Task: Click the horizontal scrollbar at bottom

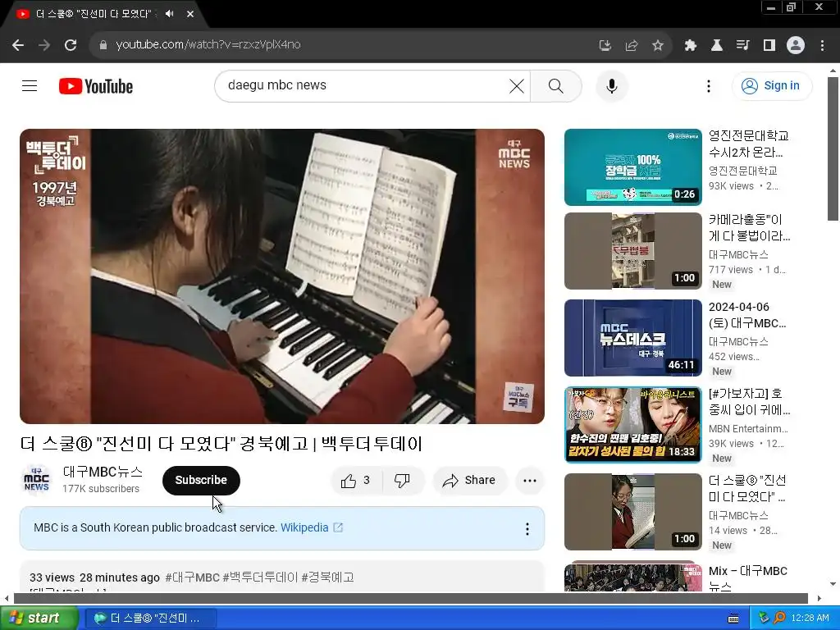Action: coord(411,598)
